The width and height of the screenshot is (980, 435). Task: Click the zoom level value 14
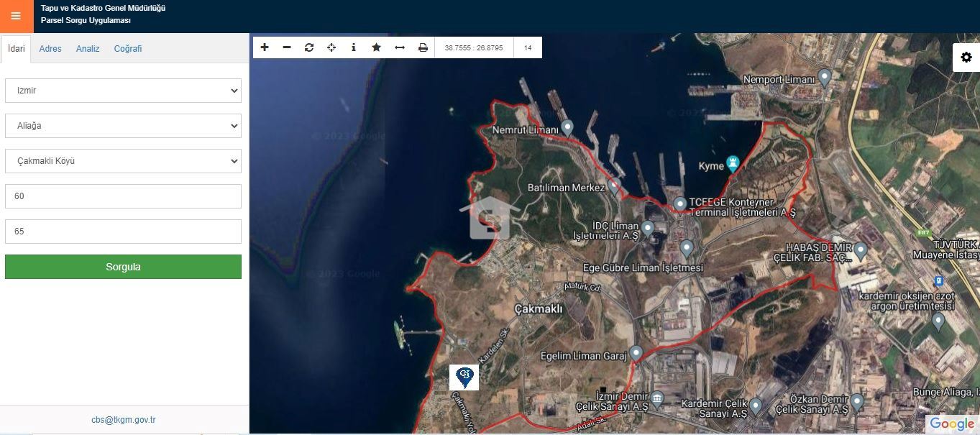(528, 47)
